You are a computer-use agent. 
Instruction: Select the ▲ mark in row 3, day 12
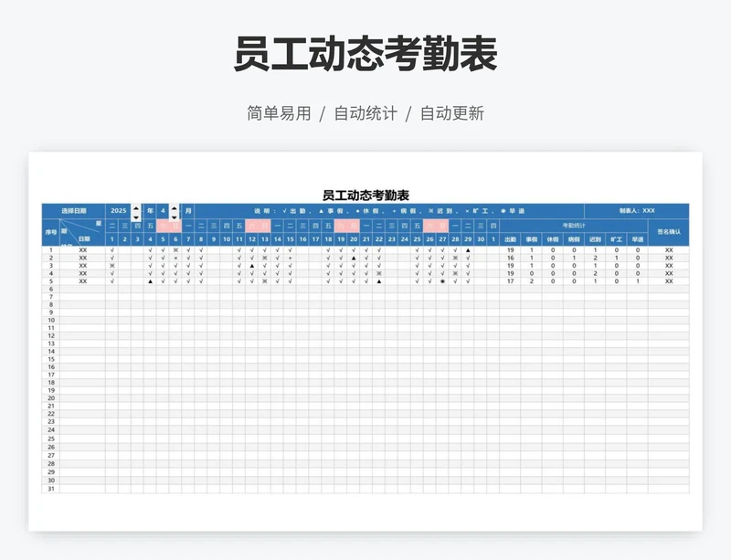click(252, 266)
